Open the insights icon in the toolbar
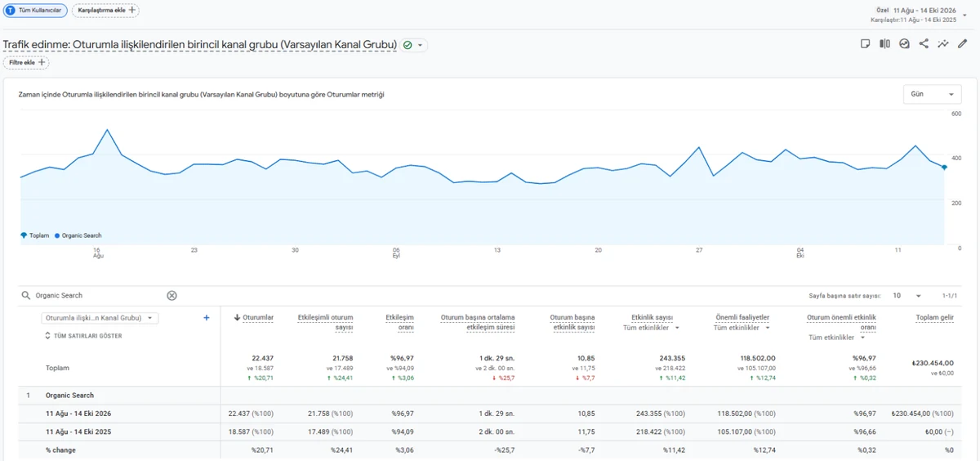Screen dimensions: 980x461 (x=904, y=44)
